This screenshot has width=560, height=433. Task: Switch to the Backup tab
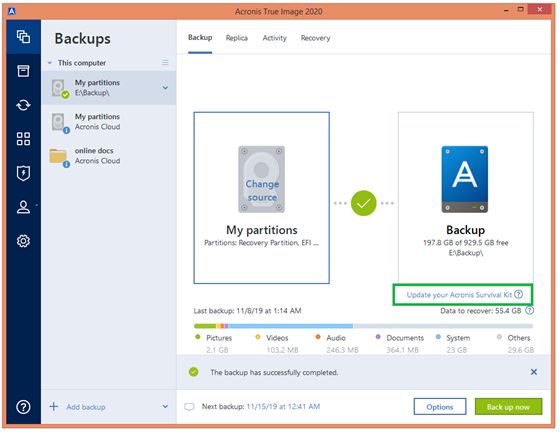click(x=200, y=38)
